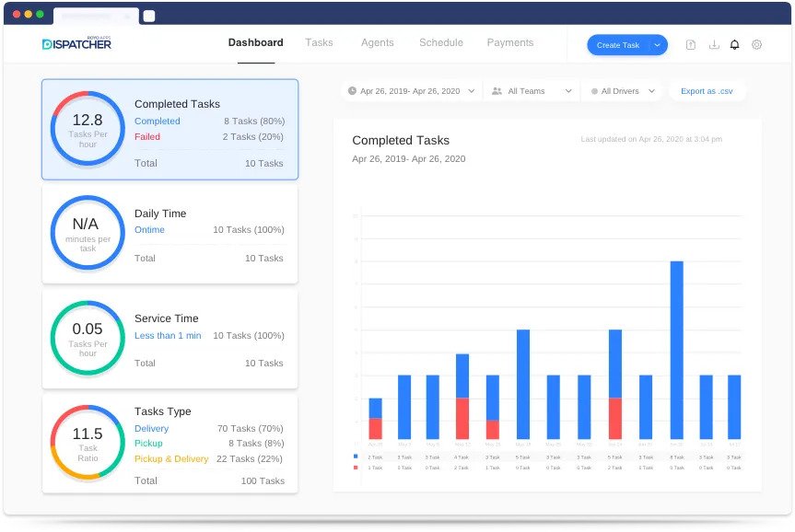Click chart subtitle 'Apr 26, 2019- Apr 26, 2020'

(x=409, y=158)
